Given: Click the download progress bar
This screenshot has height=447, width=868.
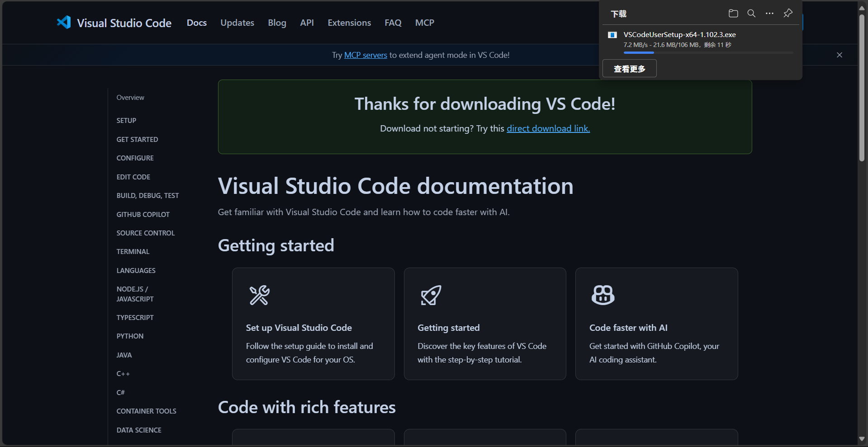Looking at the screenshot, I should 708,53.
